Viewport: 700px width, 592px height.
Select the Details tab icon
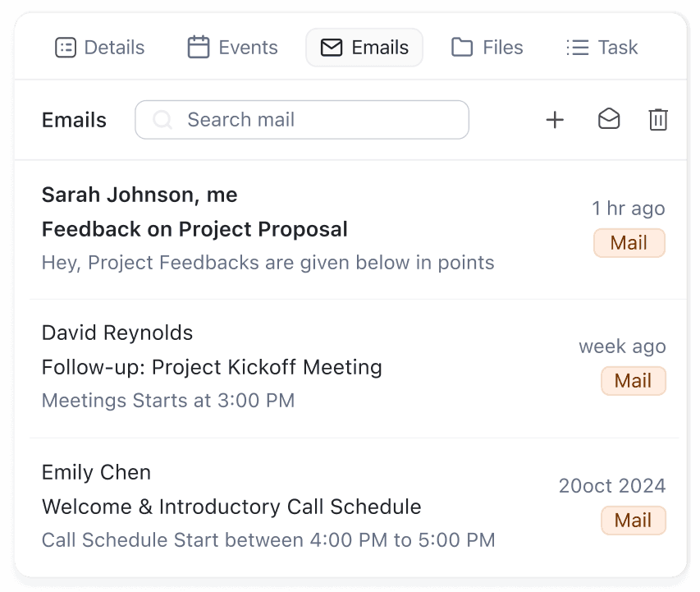click(x=66, y=48)
